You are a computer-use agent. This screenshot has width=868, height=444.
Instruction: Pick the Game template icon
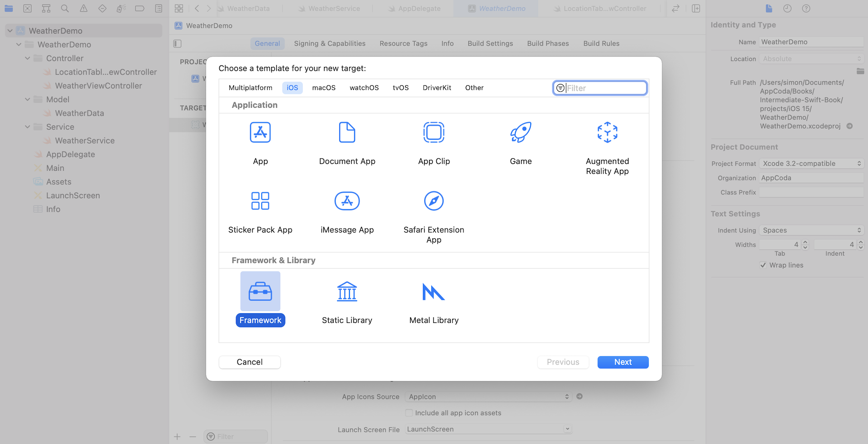click(520, 133)
